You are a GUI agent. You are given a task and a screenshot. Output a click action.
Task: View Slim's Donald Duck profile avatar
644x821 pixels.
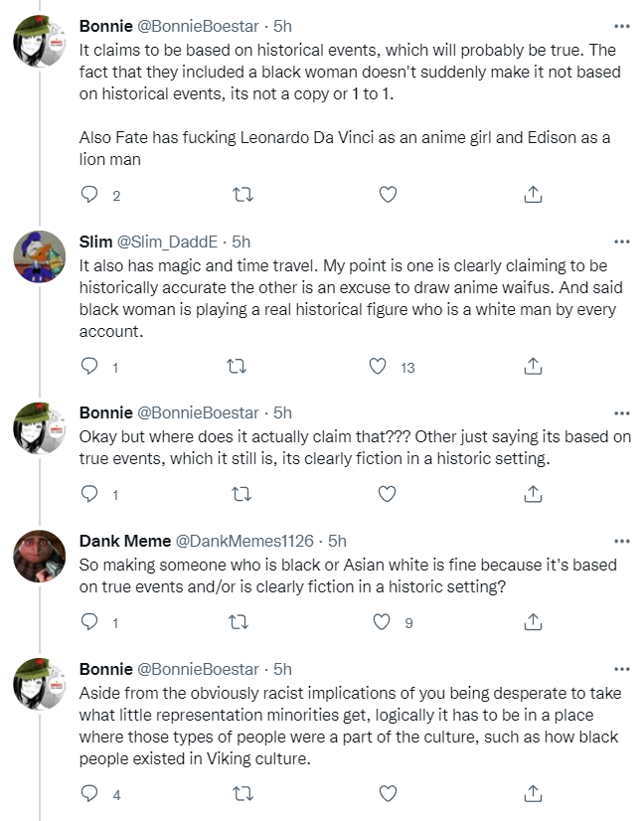click(x=40, y=256)
